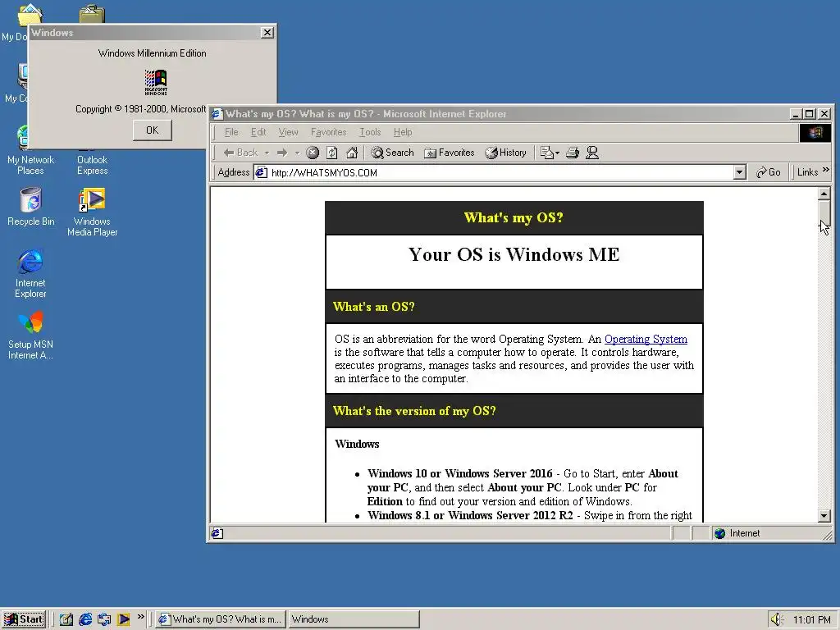Click the 'Your OS is Windows ME' heading
This screenshot has width=840, height=630.
coord(514,254)
